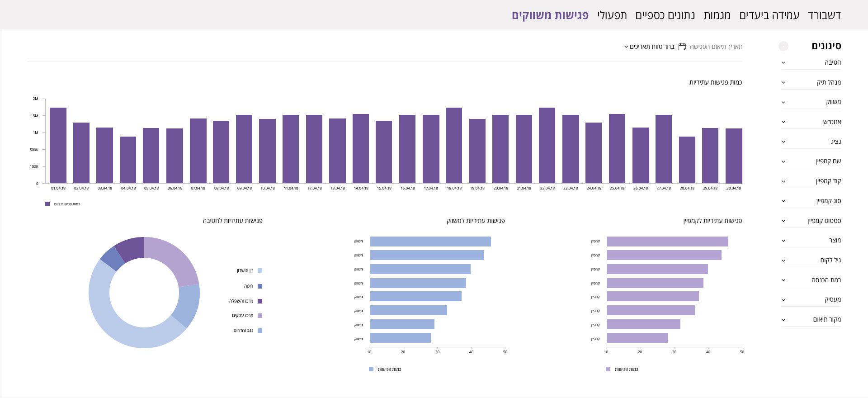868x398 pixels.
Task: Click the חיפה legend color square
Action: point(260,286)
